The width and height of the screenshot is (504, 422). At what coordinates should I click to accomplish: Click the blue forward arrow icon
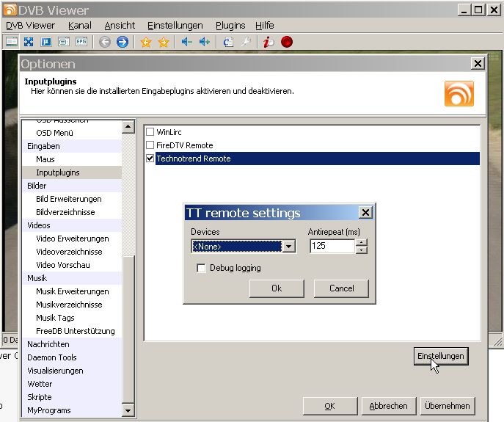(122, 42)
